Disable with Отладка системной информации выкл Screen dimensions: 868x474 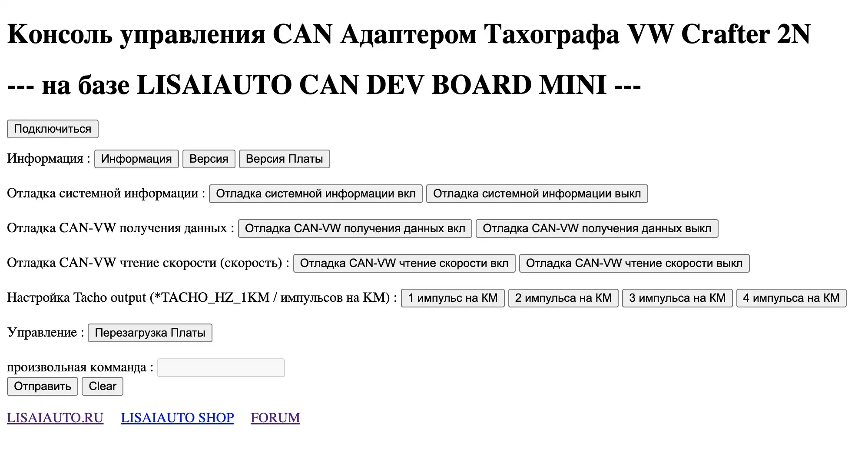pyautogui.click(x=537, y=194)
